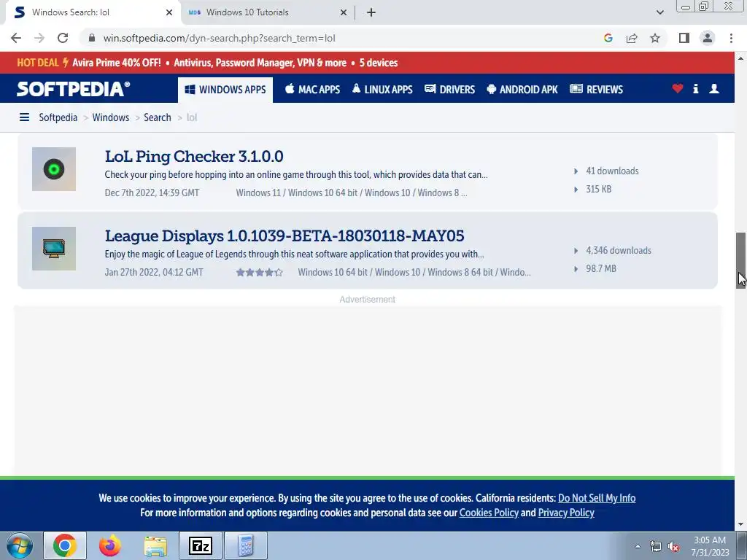Click the Softpedia logo

(x=74, y=89)
